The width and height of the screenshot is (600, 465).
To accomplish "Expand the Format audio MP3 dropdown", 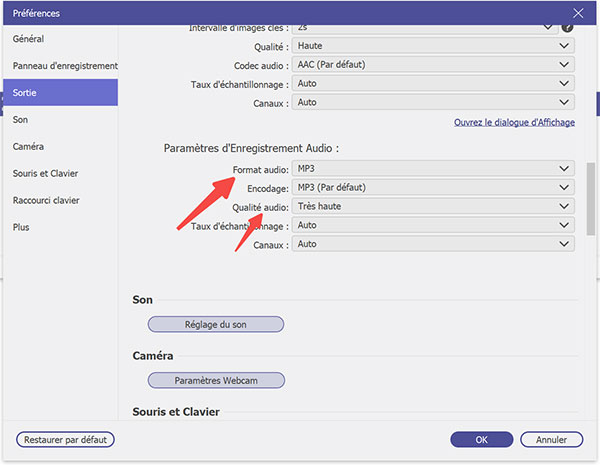I will 434,169.
